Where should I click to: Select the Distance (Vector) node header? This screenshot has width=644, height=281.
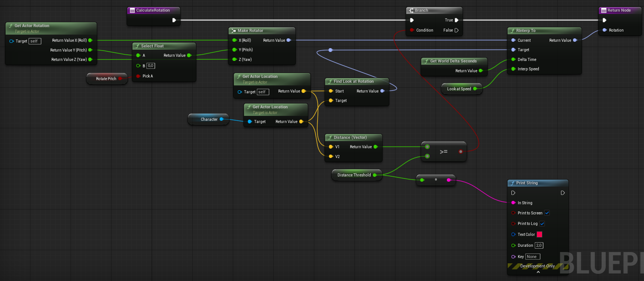point(350,137)
